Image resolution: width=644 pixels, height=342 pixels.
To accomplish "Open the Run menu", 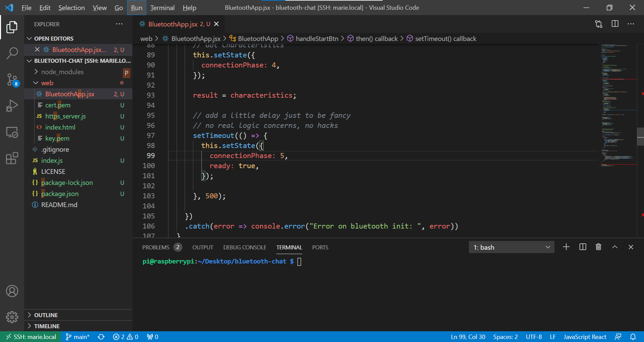I will click(136, 7).
